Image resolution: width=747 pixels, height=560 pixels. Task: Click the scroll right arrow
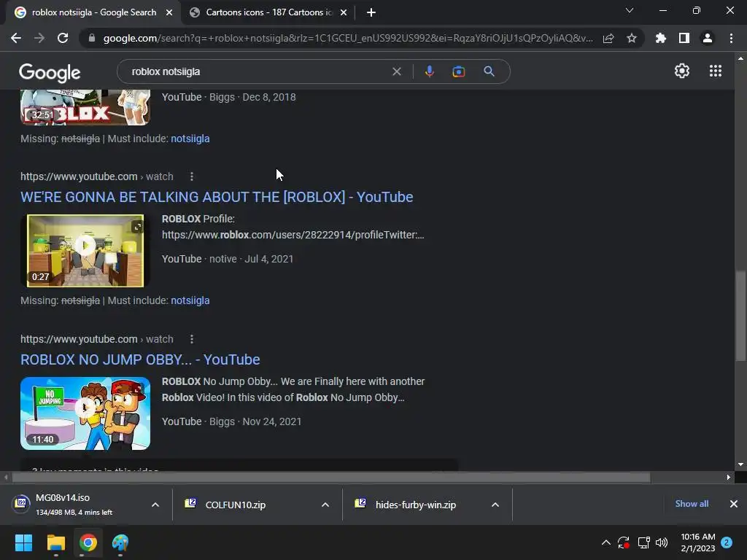(729, 477)
